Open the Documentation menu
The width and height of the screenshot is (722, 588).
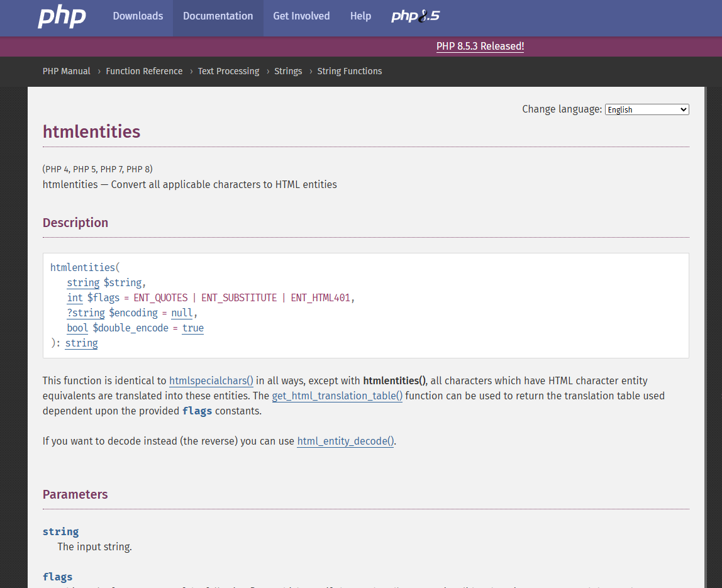218,16
